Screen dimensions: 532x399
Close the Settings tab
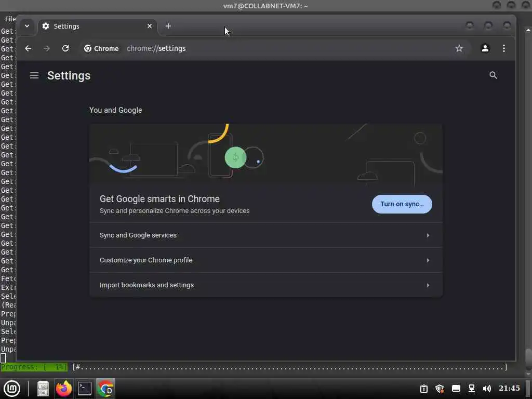[149, 26]
